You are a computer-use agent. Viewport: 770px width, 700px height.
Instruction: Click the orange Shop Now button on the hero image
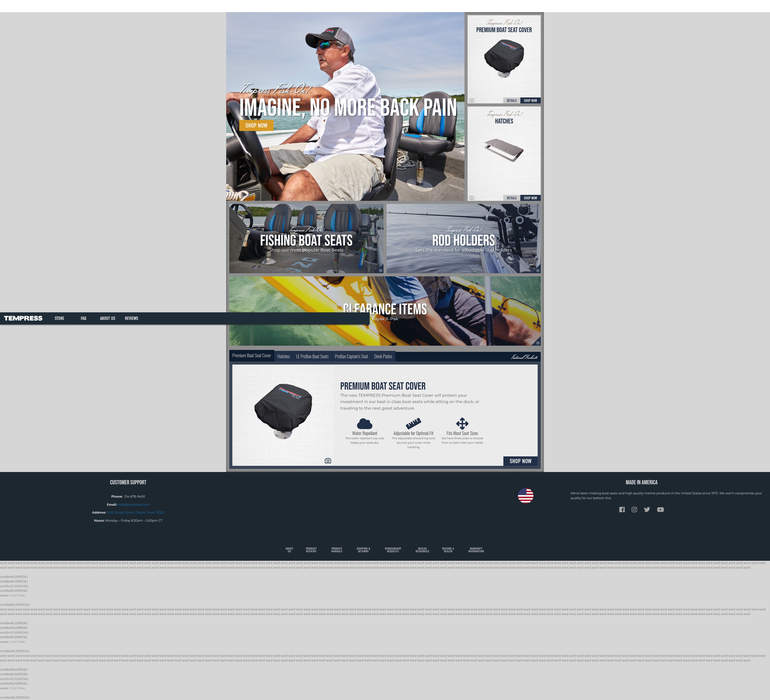[256, 125]
